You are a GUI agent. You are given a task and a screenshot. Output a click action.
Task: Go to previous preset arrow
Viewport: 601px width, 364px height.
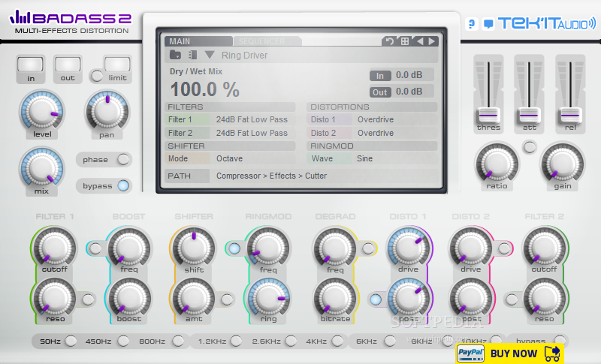pyautogui.click(x=420, y=41)
